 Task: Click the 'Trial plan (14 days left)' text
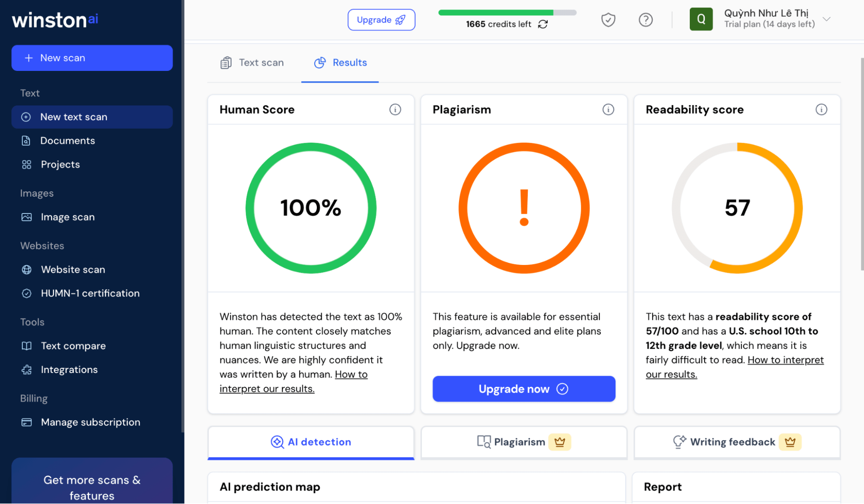point(769,24)
